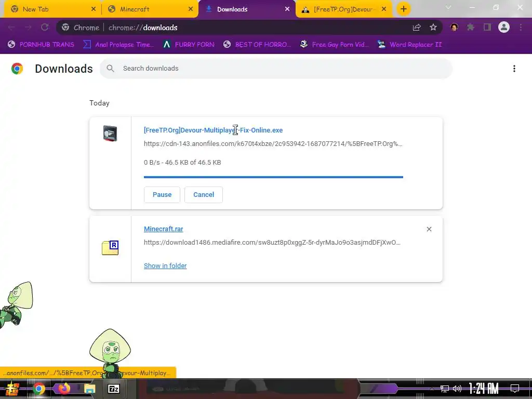
Task: Open the PORNHUB TRANS bookmark
Action: [41, 45]
